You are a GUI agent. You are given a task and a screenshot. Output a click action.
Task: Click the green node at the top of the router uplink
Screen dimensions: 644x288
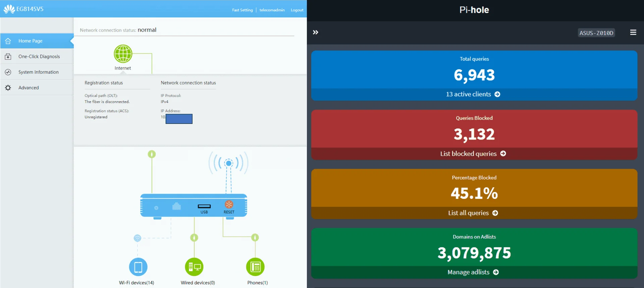[152, 154]
